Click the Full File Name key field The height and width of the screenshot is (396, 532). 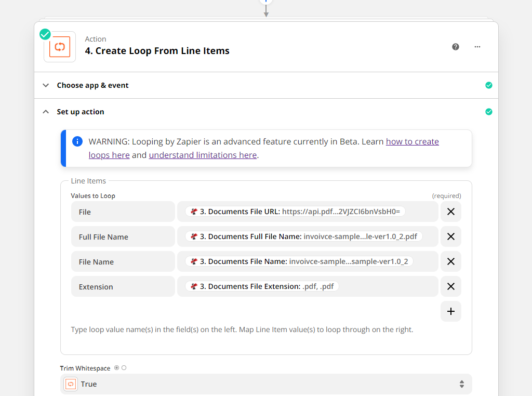click(123, 236)
